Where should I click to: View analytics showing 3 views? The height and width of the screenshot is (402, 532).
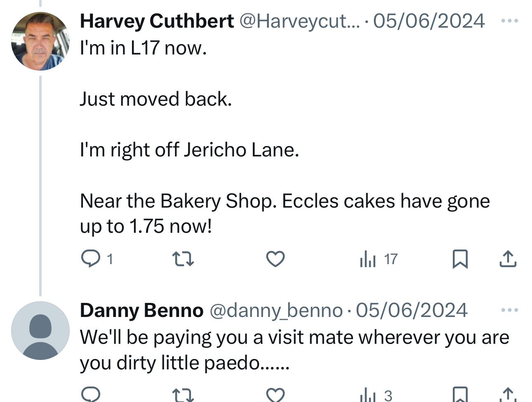click(376, 395)
